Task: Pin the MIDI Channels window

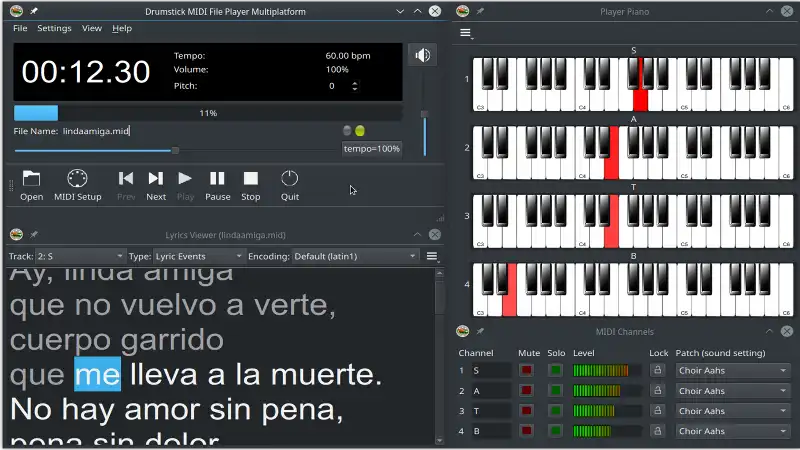Action: pyautogui.click(x=480, y=331)
